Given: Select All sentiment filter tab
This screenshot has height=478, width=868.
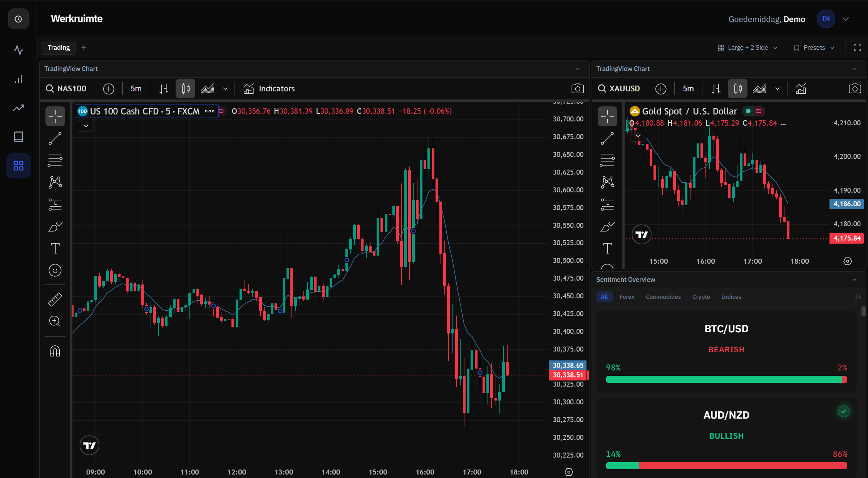Looking at the screenshot, I should click(x=604, y=297).
